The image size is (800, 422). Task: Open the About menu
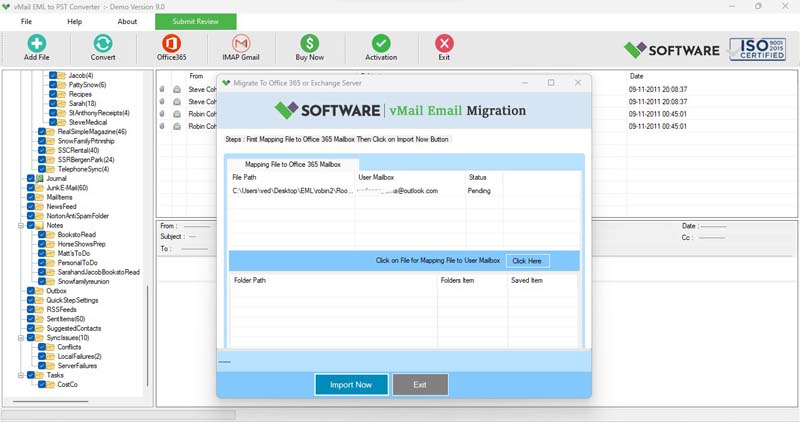pyautogui.click(x=127, y=21)
